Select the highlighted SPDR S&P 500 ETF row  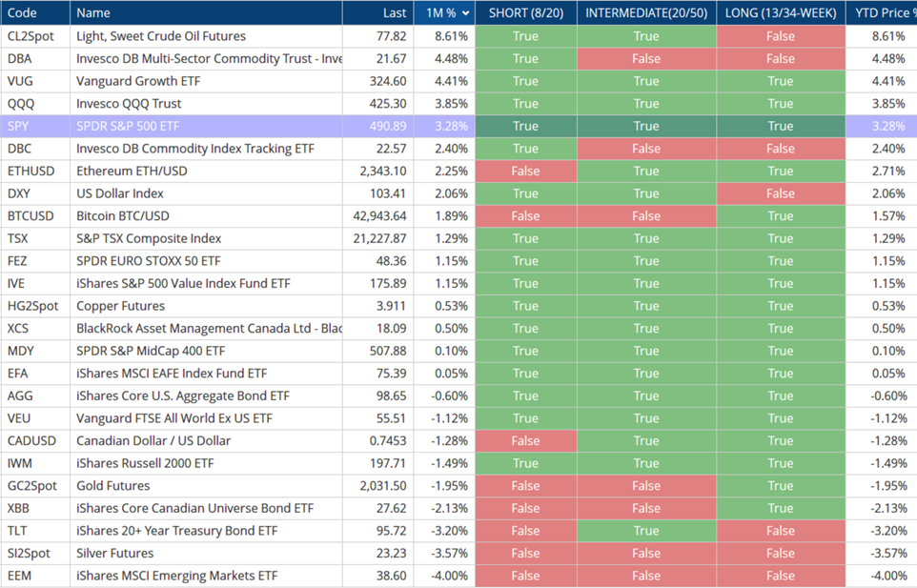pos(128,126)
